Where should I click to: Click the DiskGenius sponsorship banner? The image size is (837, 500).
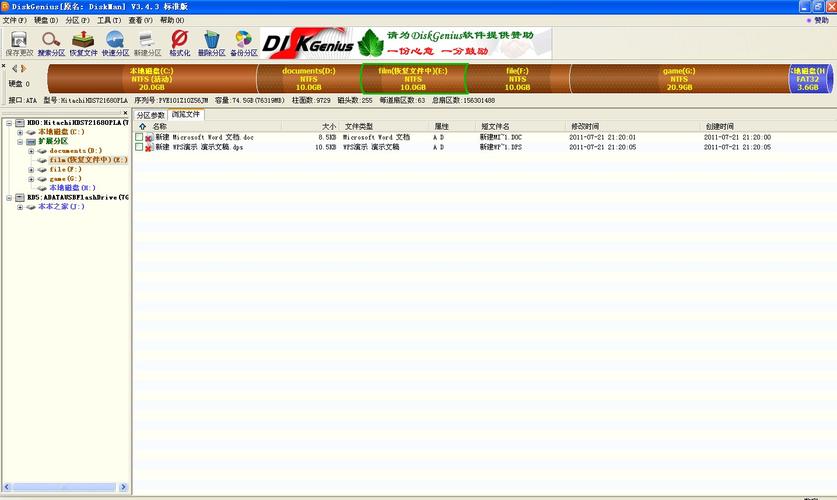click(406, 43)
